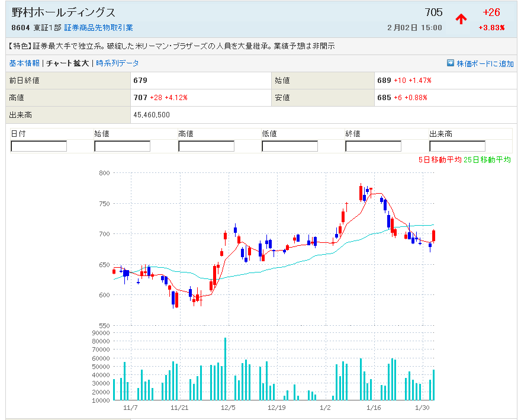Follow the 証券商品先物取引業 industry link
Screen dimensions: 521x420
tap(98, 28)
